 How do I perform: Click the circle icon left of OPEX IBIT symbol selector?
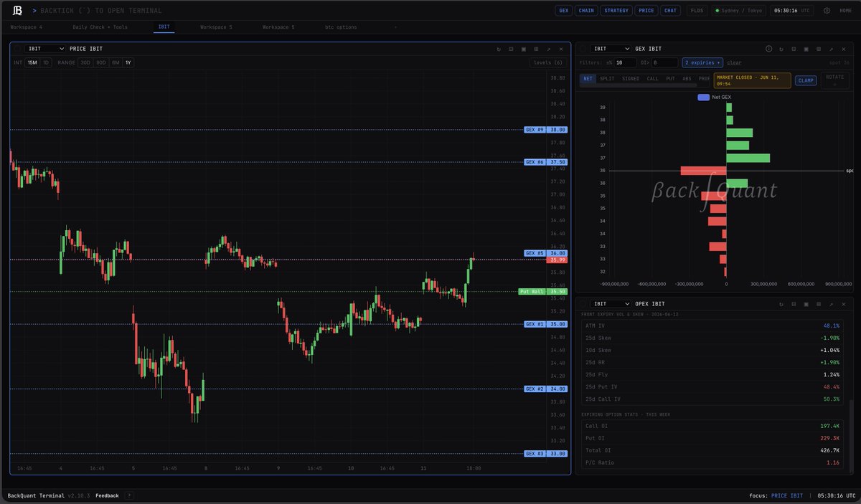583,304
